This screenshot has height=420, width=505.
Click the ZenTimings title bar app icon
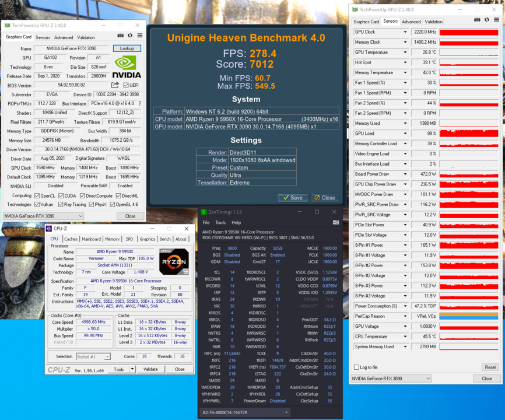click(204, 212)
